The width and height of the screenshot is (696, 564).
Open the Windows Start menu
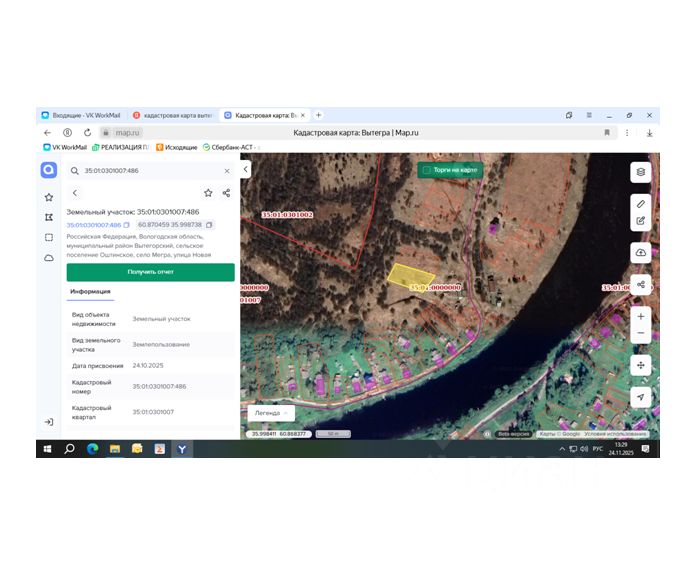tap(47, 450)
